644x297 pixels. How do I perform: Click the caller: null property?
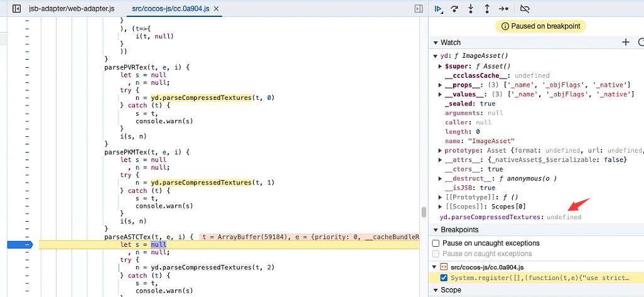[468, 122]
